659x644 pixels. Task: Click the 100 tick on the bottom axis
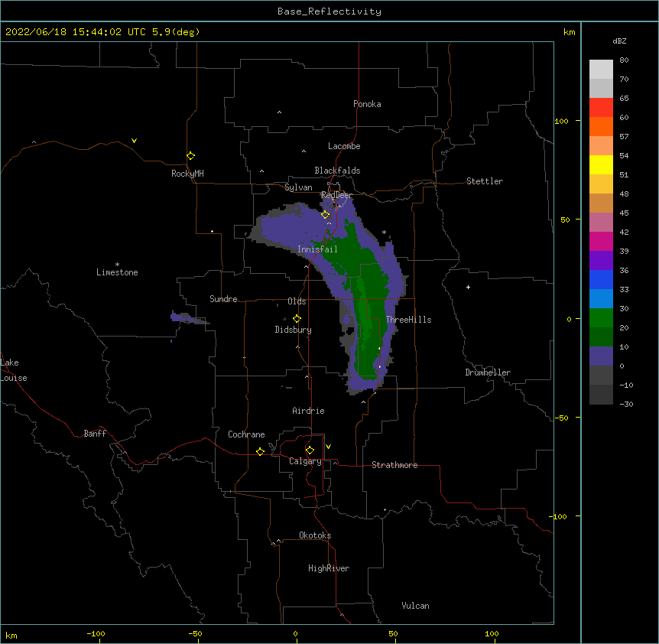pyautogui.click(x=492, y=633)
